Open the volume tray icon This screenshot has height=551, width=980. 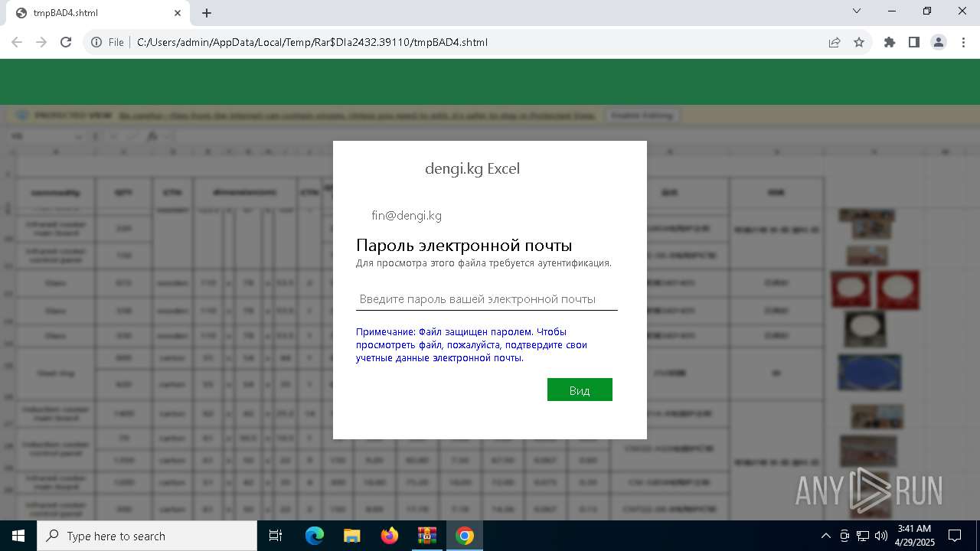pyautogui.click(x=880, y=536)
